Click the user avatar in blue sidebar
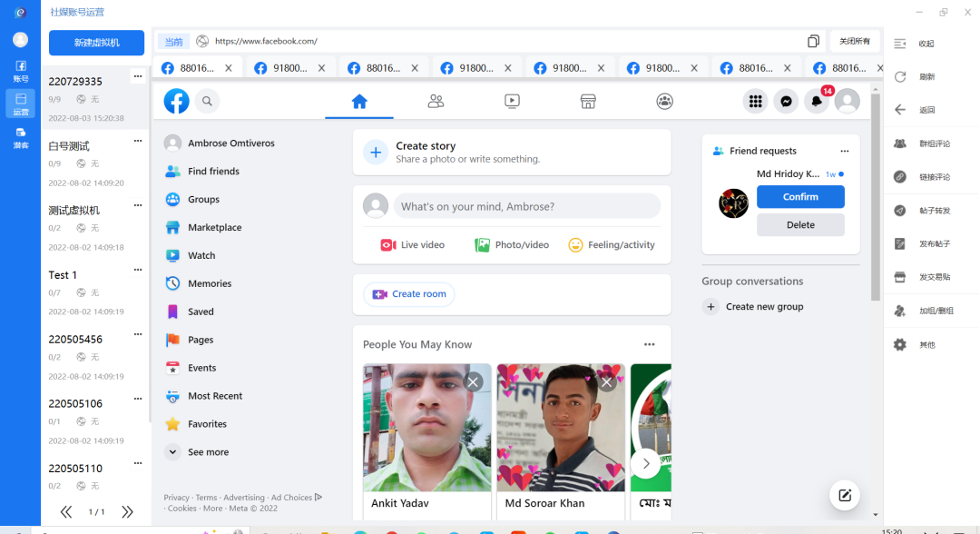 (x=21, y=39)
